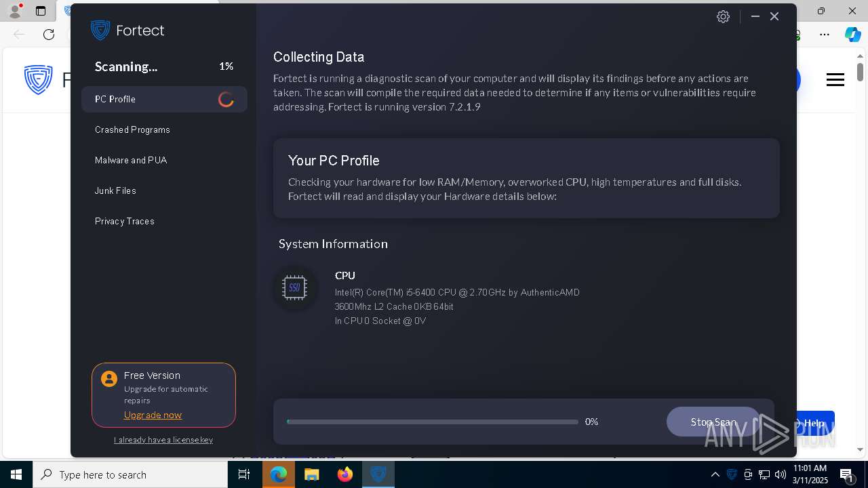Close the Fortect window
Image resolution: width=868 pixels, height=488 pixels.
pos(774,17)
